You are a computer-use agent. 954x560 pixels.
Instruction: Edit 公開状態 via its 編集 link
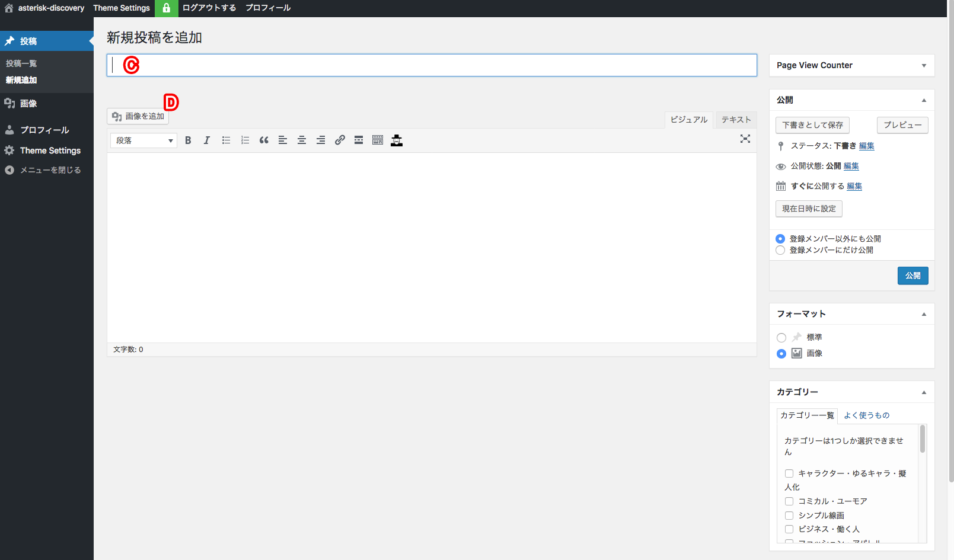(x=851, y=166)
